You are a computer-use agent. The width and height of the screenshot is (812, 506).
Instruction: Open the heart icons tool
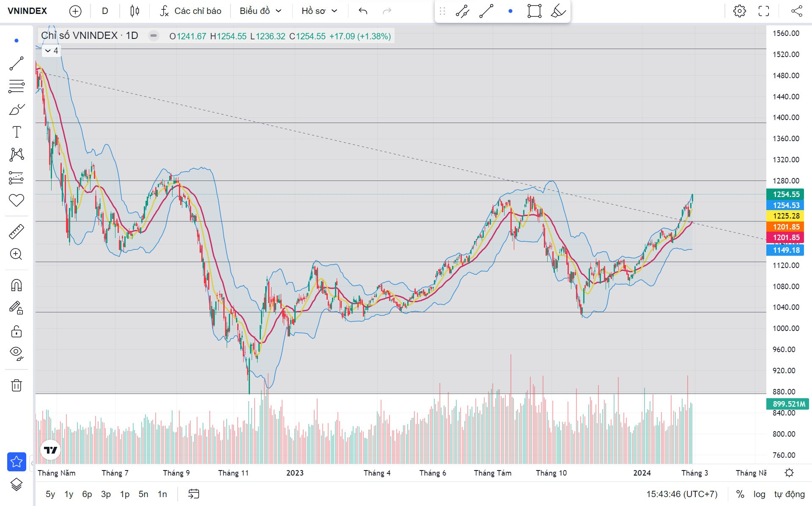(16, 200)
